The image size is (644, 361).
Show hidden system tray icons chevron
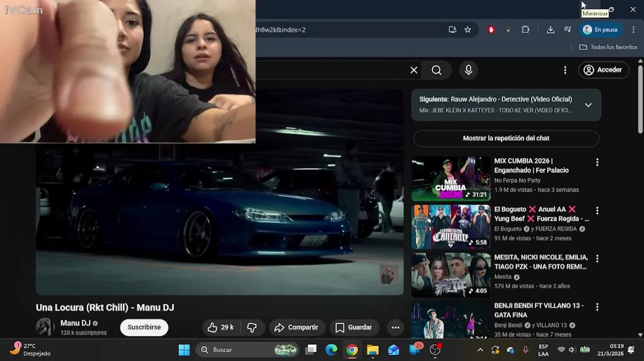click(480, 350)
